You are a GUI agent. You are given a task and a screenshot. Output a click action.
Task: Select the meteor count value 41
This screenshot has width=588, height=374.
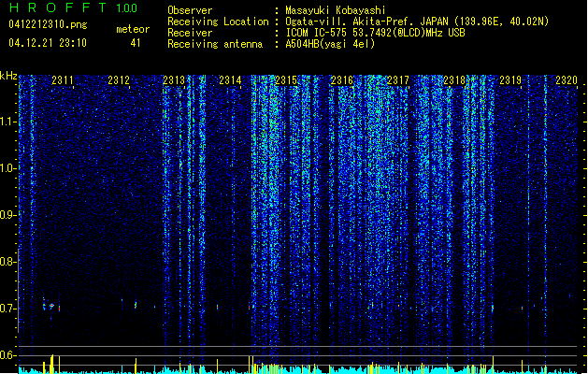(136, 43)
